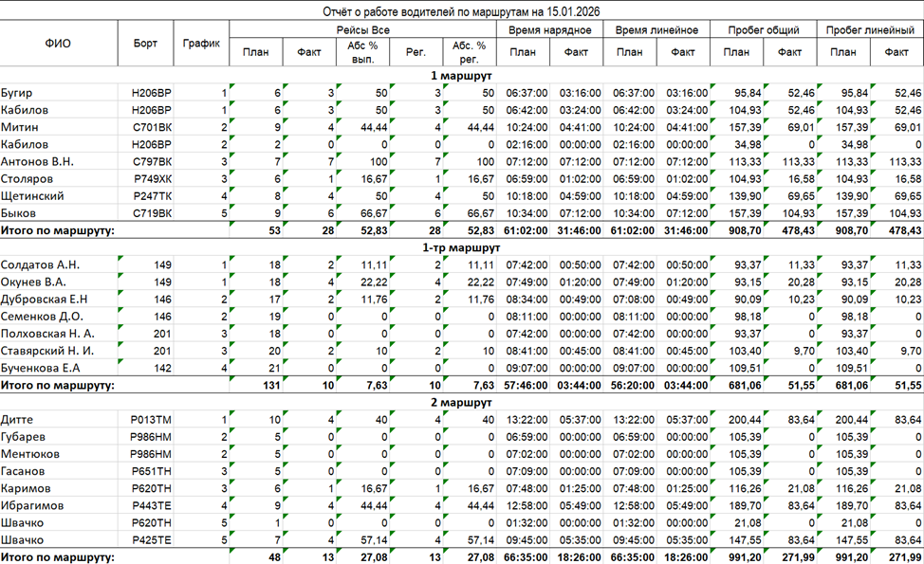Click the Время нарядное header cell
Viewport: 924px width, 564px height.
[x=549, y=30]
